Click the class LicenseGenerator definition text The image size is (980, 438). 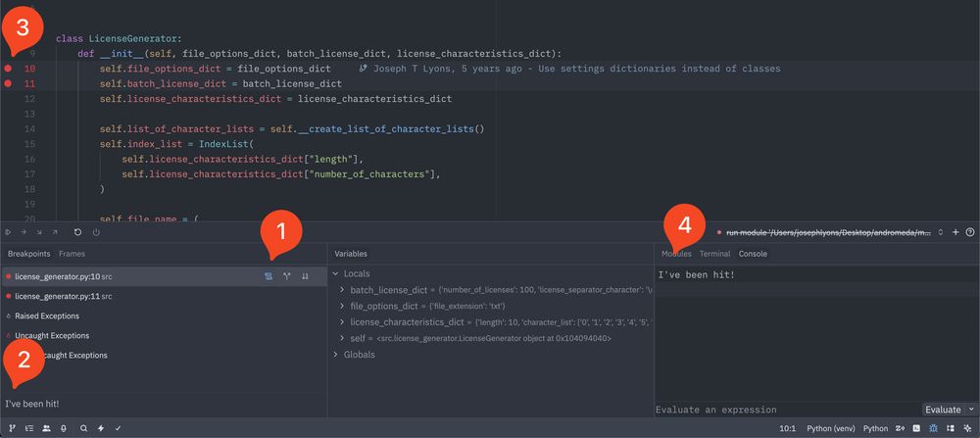coord(119,39)
